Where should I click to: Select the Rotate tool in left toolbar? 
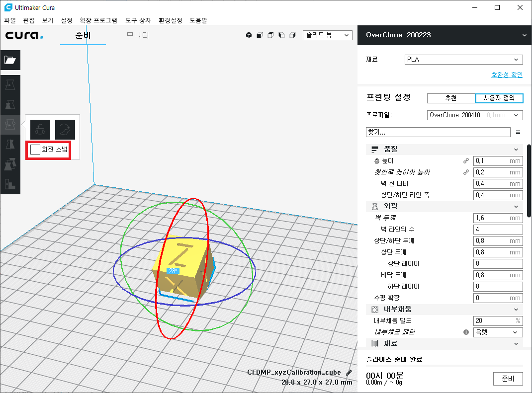[10, 124]
